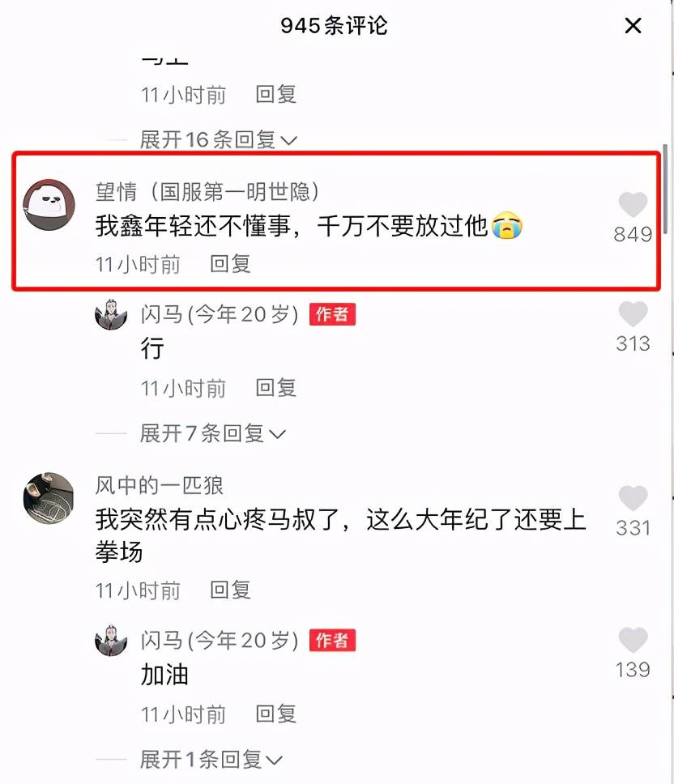Click the comment list scrollbar handle

665,189
